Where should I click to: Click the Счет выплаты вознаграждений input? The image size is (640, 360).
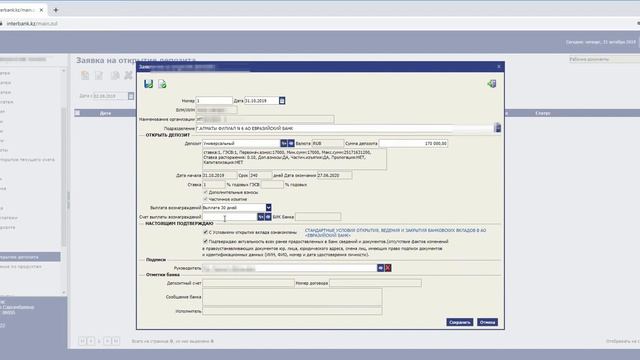click(x=229, y=217)
